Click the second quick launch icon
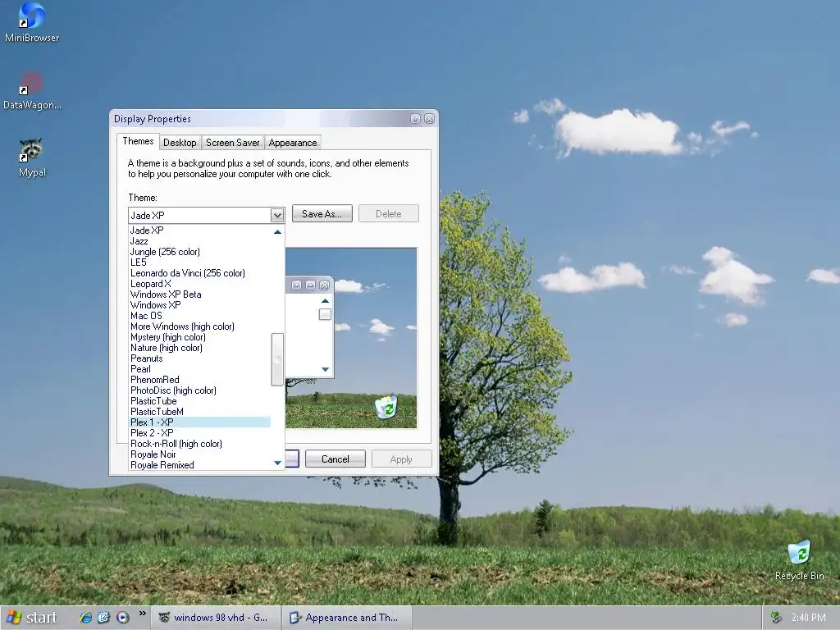 coord(104,618)
